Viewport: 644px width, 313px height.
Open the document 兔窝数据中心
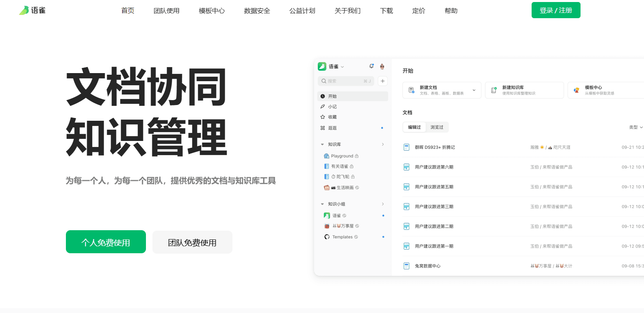[x=428, y=266]
